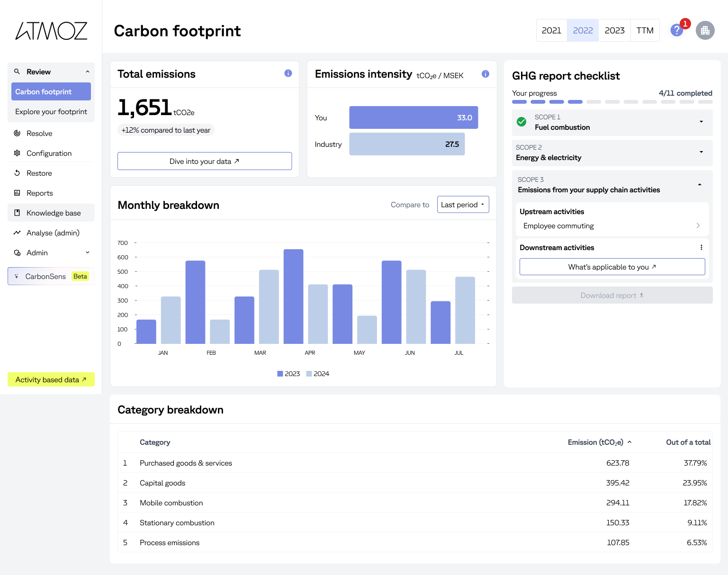Open the Compare to Last period dropdown
Screen dimensions: 728x575
(463, 205)
